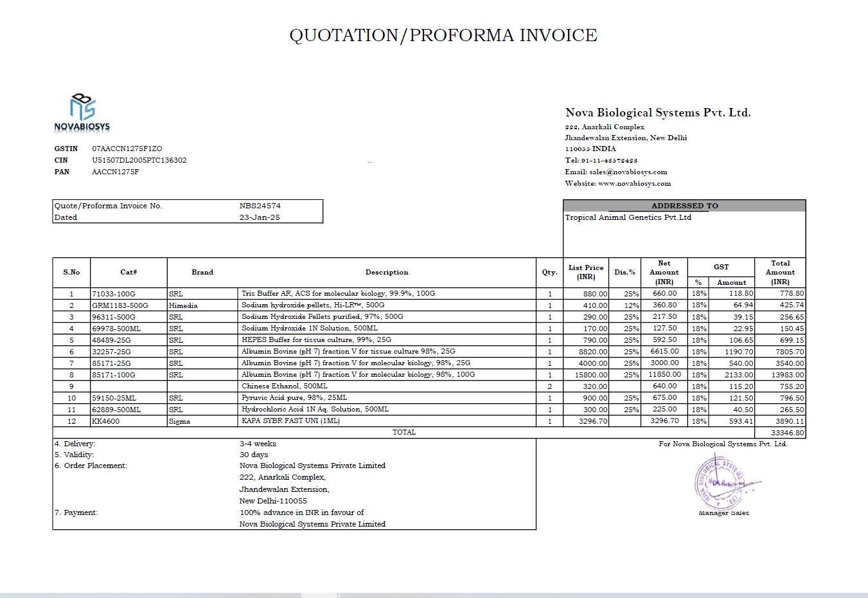Select the Chinese Ethanol, 500ML row description

[x=285, y=386]
